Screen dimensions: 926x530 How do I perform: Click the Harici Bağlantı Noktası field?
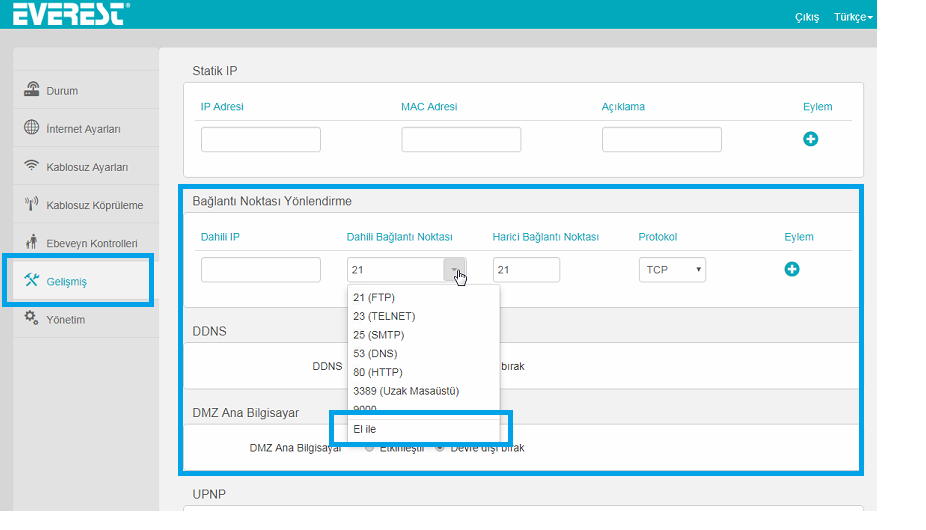(x=526, y=269)
